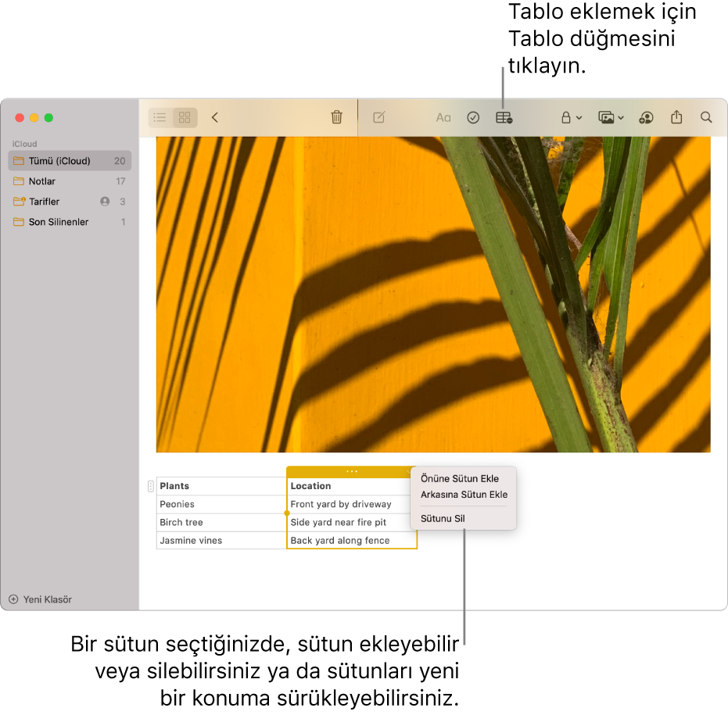Screen dimensions: 728x715
Task: Click the Location header cell
Action: click(x=351, y=486)
